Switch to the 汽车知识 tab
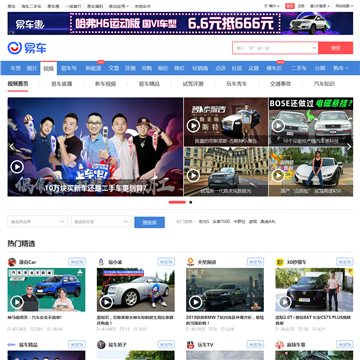The height and width of the screenshot is (360, 360). point(324,84)
